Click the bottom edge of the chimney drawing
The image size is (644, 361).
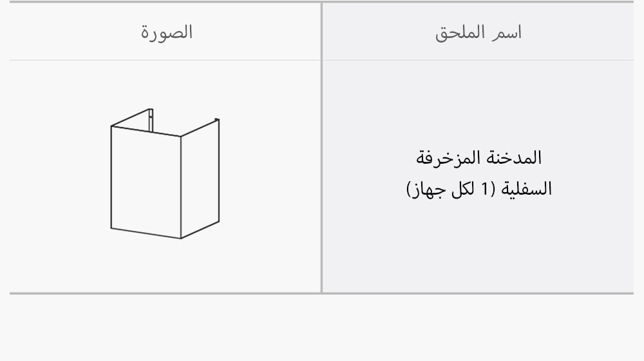pyautogui.click(x=146, y=233)
